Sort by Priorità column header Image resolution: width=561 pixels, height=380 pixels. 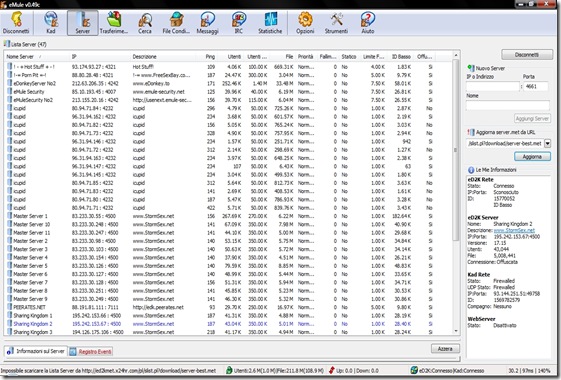[x=306, y=57]
